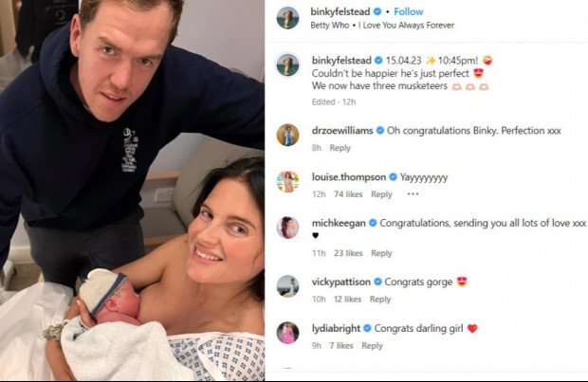Reply to vickypattison comment
This screenshot has width=588, height=382.
pos(380,300)
